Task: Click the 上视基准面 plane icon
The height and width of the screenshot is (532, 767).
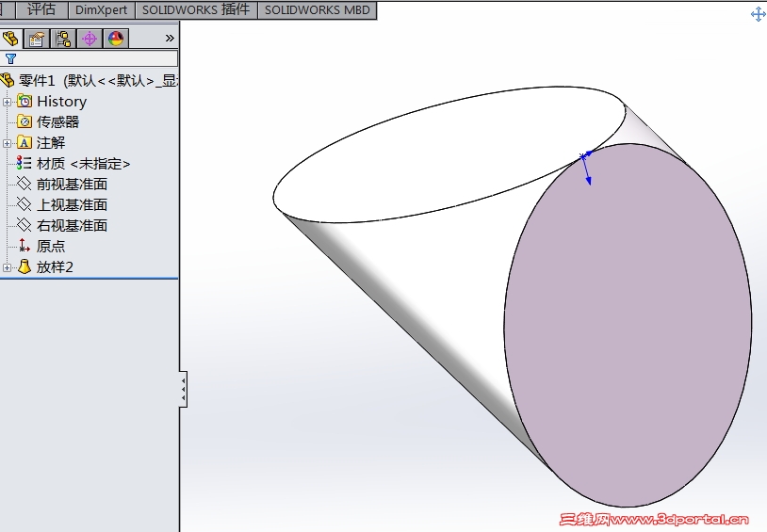Action: tap(24, 204)
